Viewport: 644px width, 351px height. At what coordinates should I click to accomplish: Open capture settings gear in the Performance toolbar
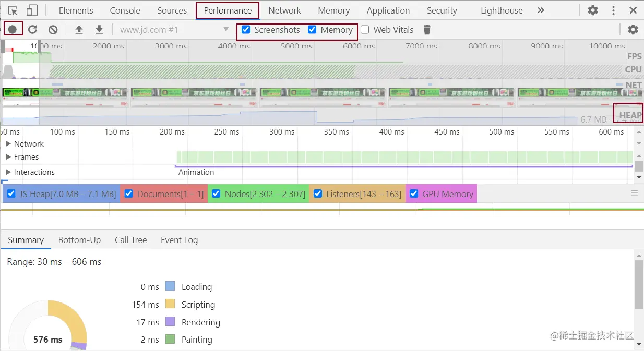pyautogui.click(x=633, y=30)
